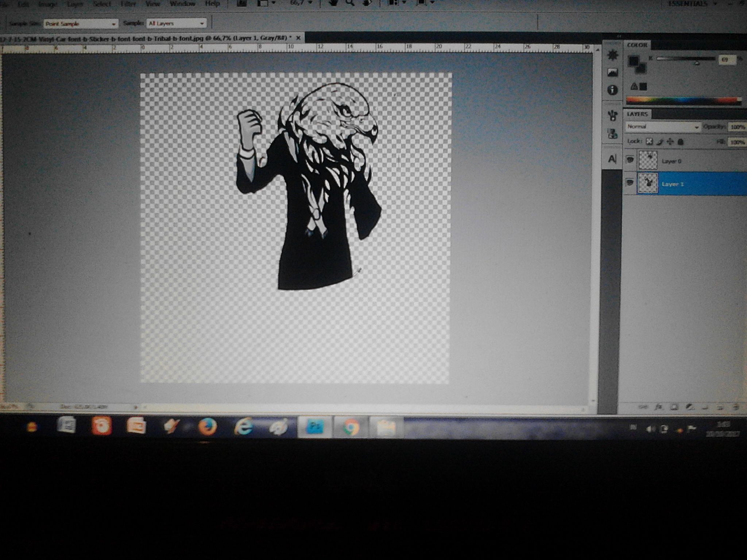Open the Edit menu
The image size is (747, 560).
tap(23, 4)
